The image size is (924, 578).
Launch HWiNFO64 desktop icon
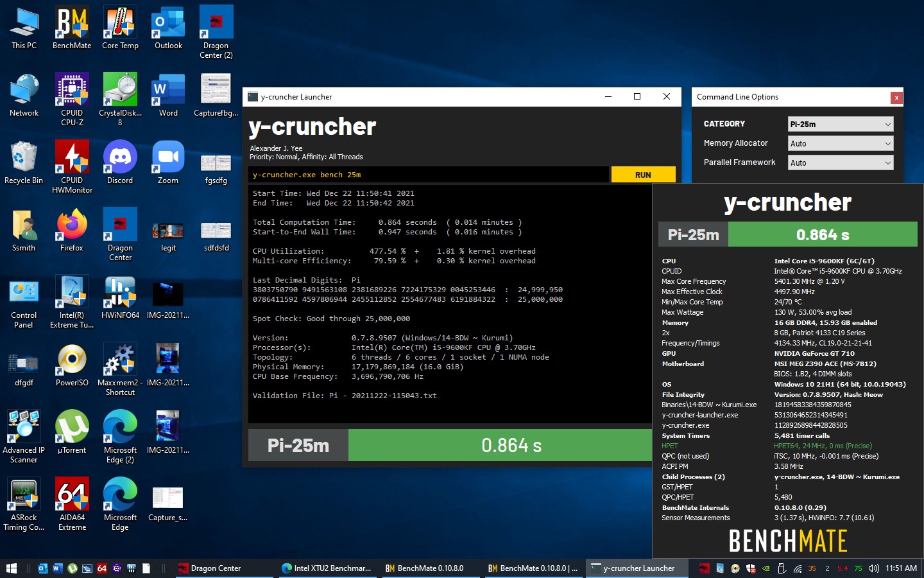120,297
